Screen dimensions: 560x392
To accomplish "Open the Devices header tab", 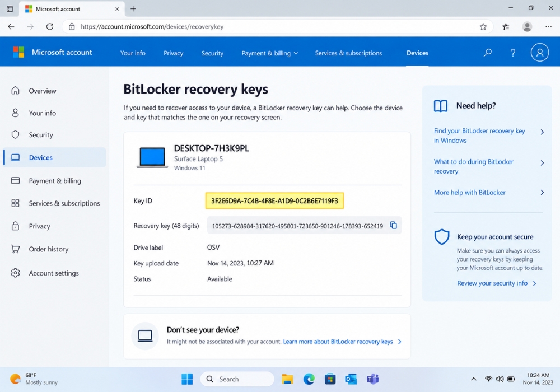I will (418, 53).
